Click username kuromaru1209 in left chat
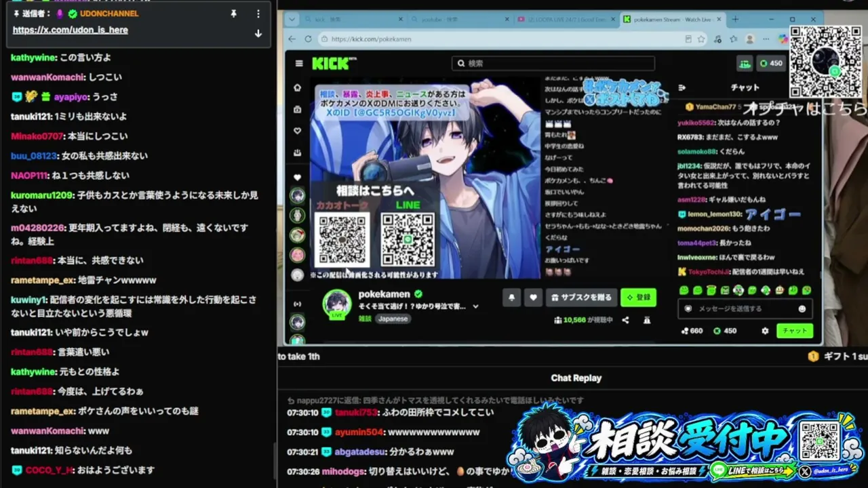Screen dimensions: 868x488 [42, 195]
